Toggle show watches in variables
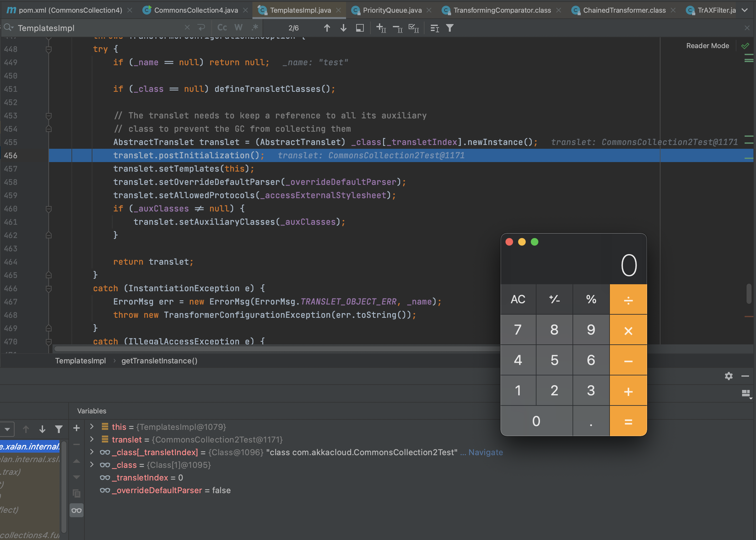 click(77, 511)
